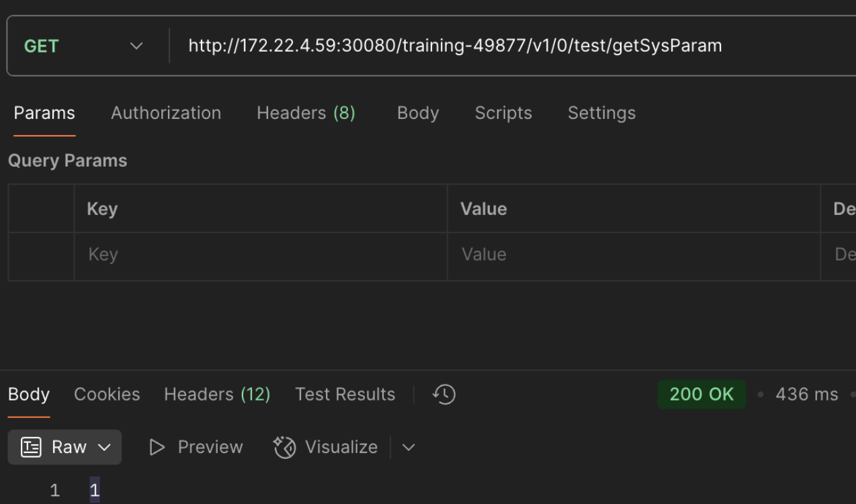Show the response Cookies tab
This screenshot has width=856, height=504.
coord(107,394)
